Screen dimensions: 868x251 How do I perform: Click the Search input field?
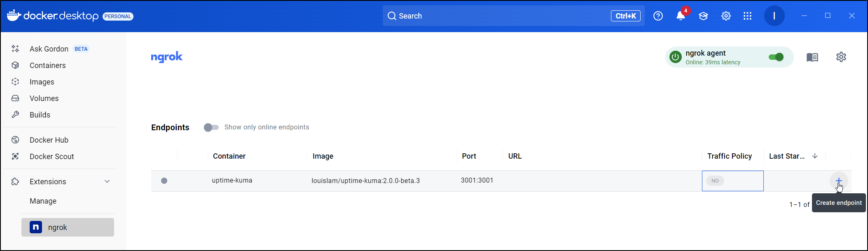coord(494,16)
